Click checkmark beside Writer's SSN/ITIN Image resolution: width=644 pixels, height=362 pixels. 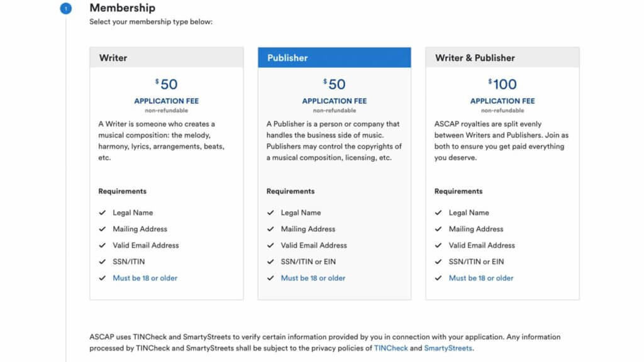click(103, 262)
